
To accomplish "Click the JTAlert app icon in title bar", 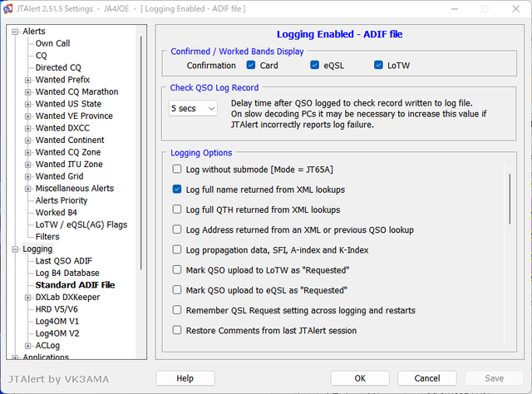I will coord(7,9).
